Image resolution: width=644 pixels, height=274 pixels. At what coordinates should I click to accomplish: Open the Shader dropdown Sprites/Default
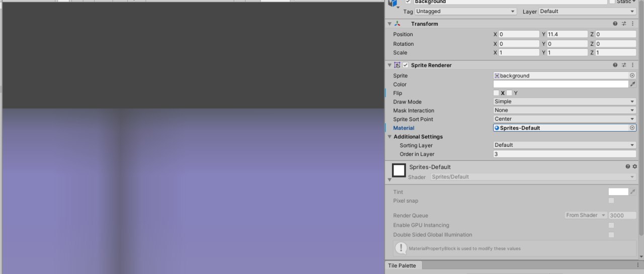[533, 177]
